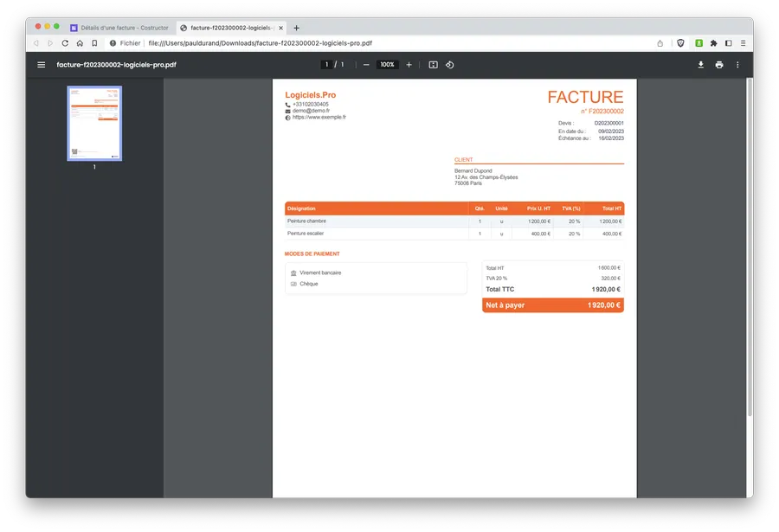Bookmark this page in the address bar

[94, 43]
